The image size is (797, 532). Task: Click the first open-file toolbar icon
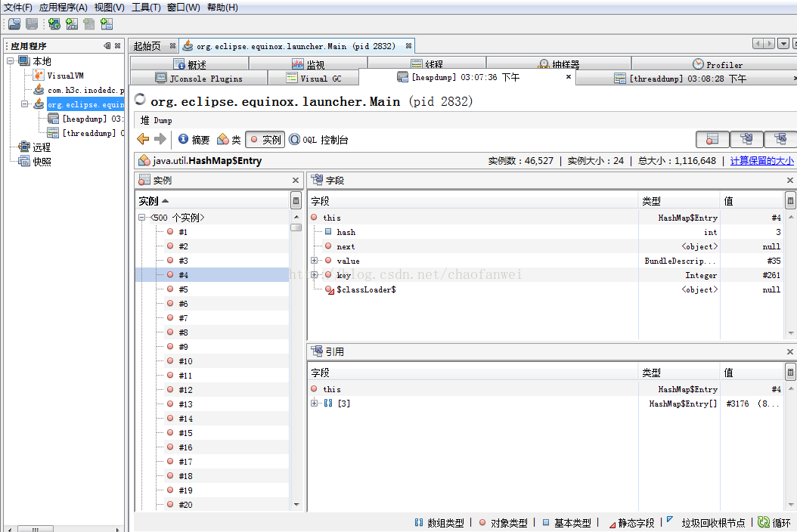(x=14, y=24)
